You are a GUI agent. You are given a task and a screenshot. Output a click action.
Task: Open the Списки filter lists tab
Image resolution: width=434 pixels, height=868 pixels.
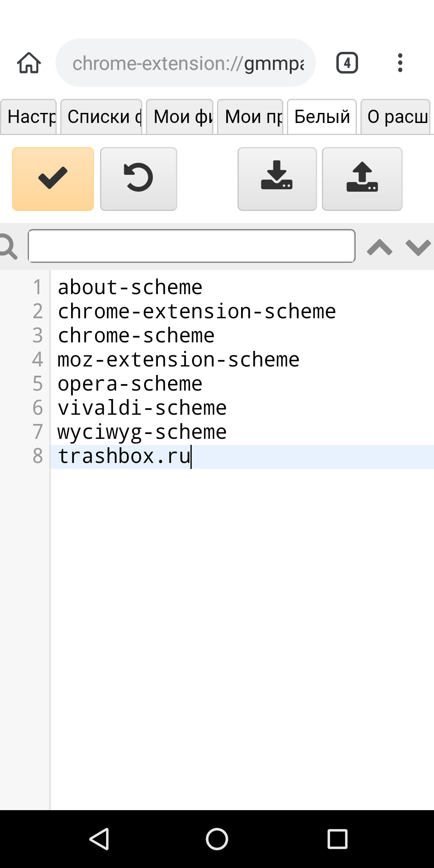(x=101, y=117)
